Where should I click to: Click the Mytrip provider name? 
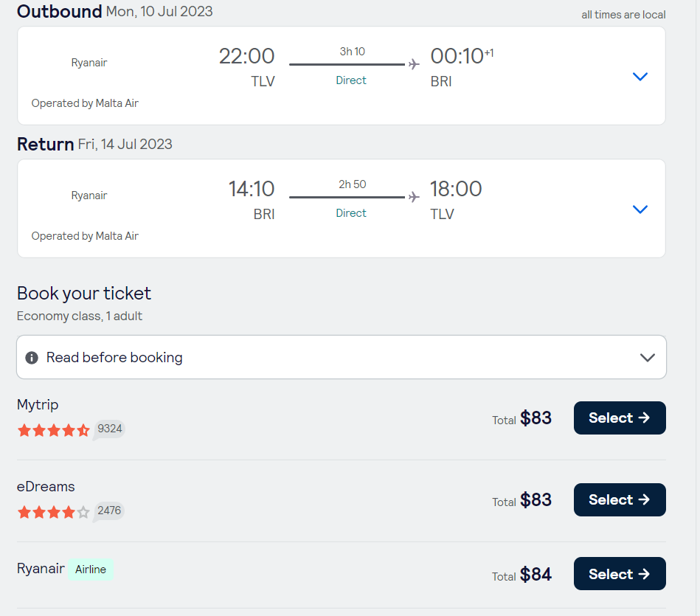38,404
